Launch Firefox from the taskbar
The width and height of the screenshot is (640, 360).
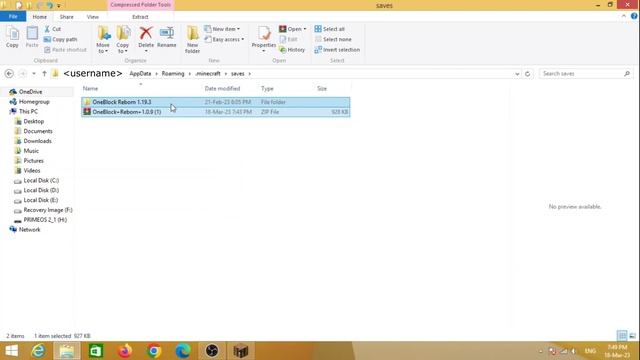[125, 351]
